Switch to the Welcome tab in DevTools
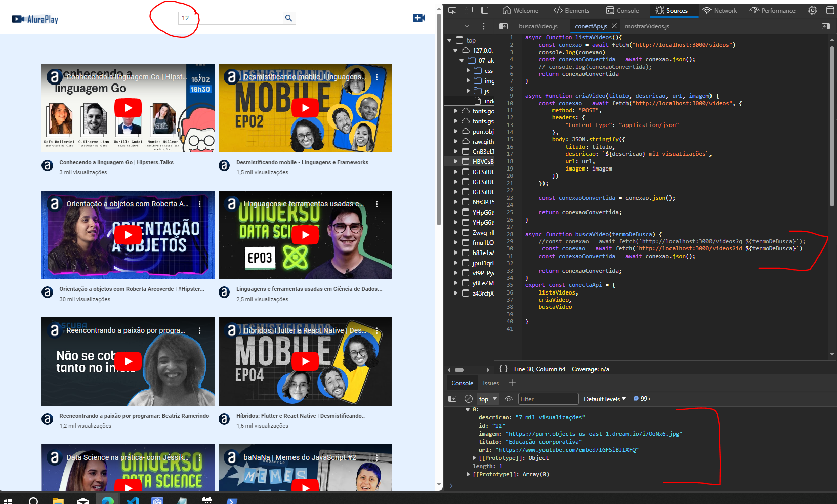Image resolution: width=837 pixels, height=504 pixels. pos(520,10)
